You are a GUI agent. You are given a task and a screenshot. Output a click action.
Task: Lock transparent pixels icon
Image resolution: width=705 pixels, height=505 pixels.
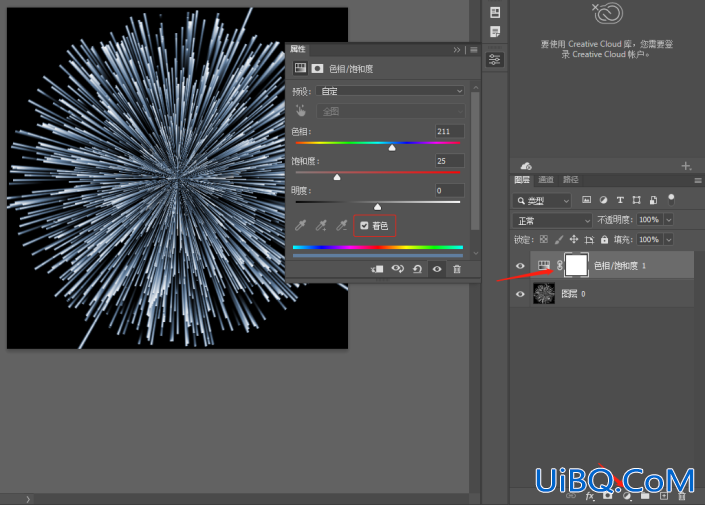(x=544, y=239)
